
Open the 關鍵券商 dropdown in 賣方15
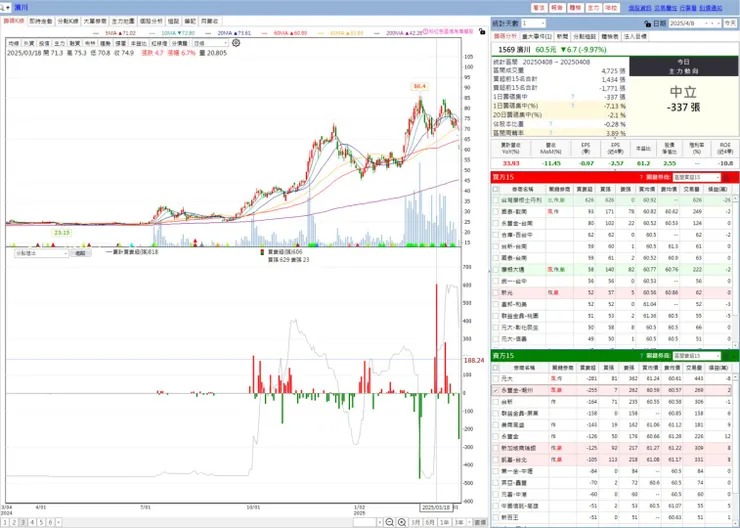click(697, 356)
